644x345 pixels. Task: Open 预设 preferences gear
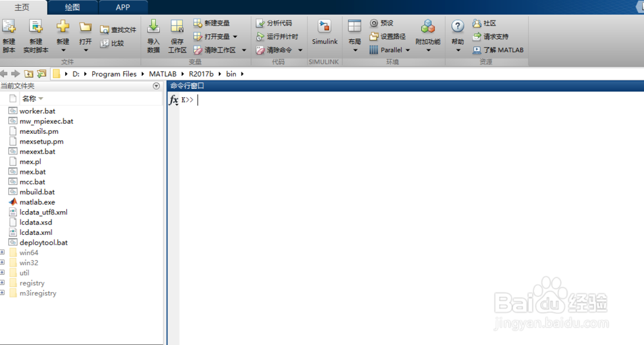[x=381, y=23]
